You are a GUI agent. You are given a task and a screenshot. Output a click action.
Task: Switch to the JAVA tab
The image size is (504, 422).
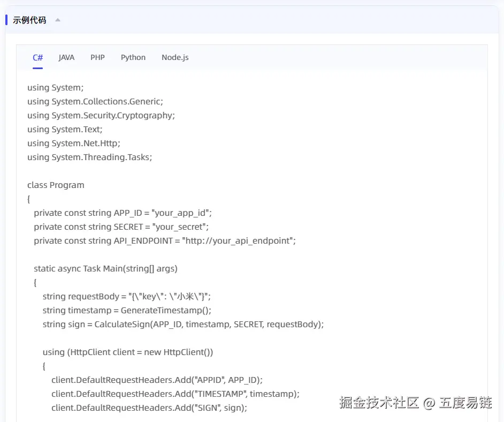[x=66, y=58]
